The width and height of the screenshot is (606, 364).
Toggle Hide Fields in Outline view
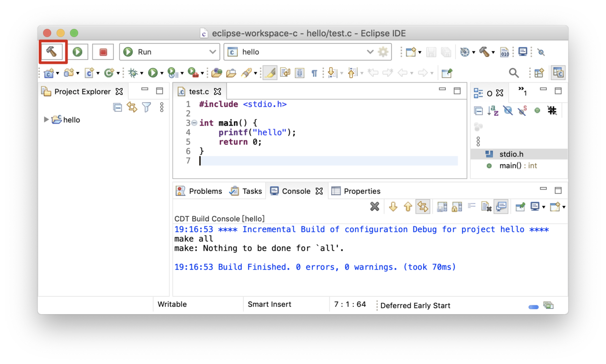(508, 111)
